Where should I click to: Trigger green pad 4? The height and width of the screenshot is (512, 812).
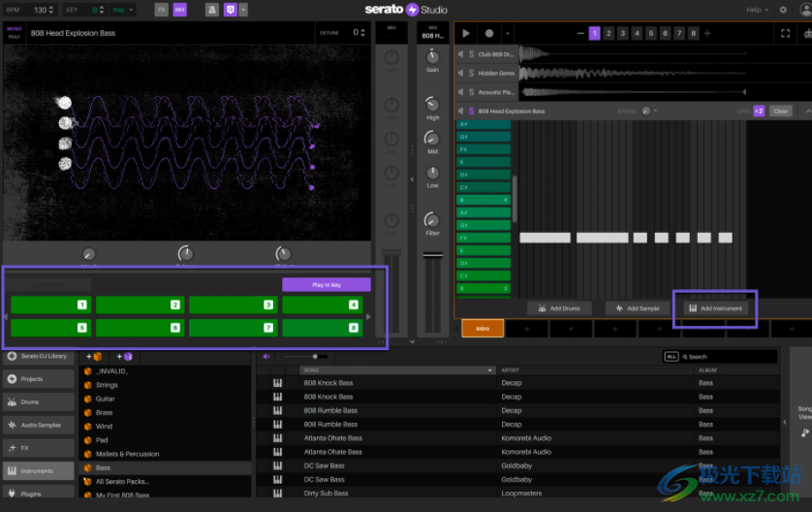322,304
